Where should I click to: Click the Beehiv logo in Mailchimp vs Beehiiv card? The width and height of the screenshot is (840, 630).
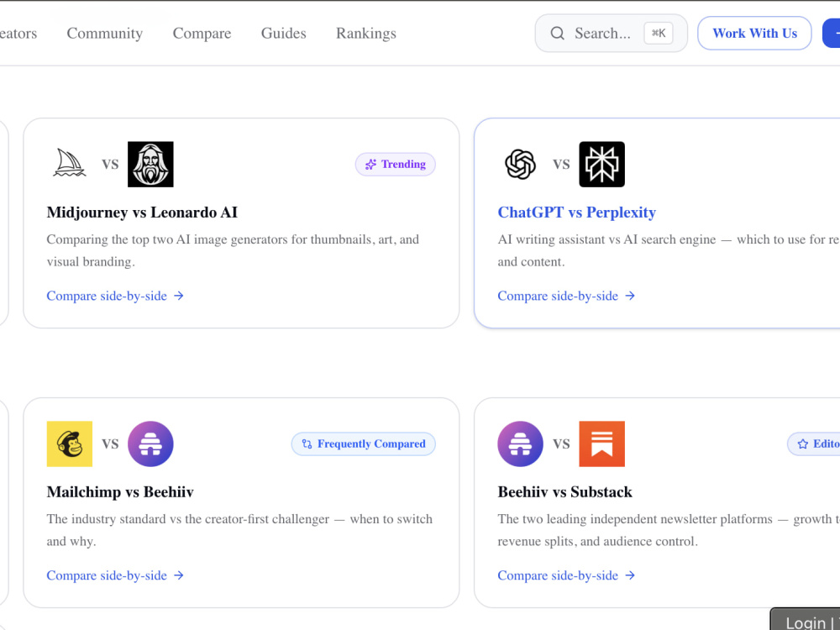[150, 444]
